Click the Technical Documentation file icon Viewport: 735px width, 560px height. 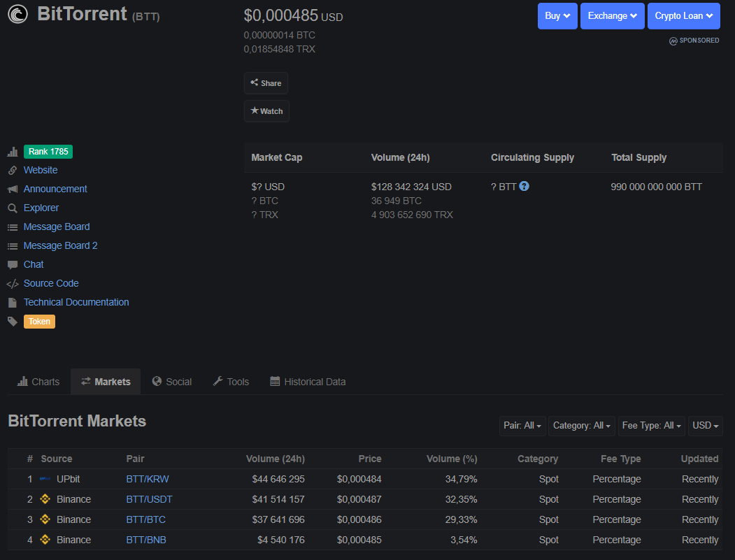coord(11,301)
